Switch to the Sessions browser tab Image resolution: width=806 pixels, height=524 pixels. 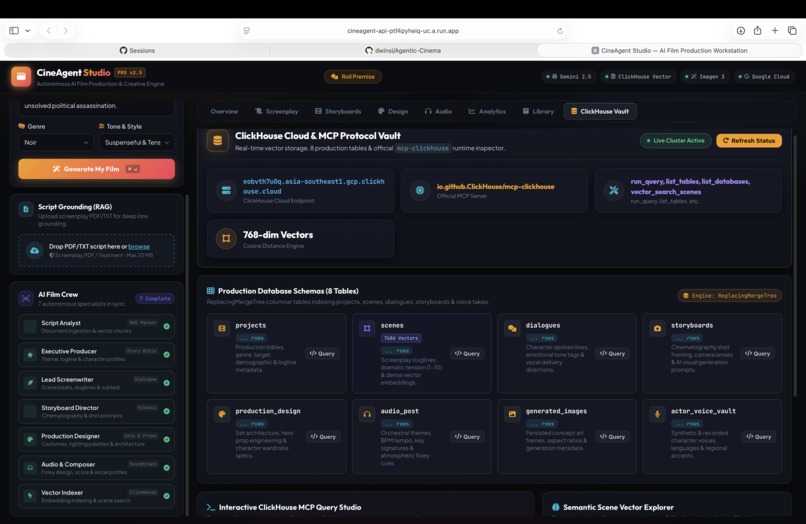(137, 50)
